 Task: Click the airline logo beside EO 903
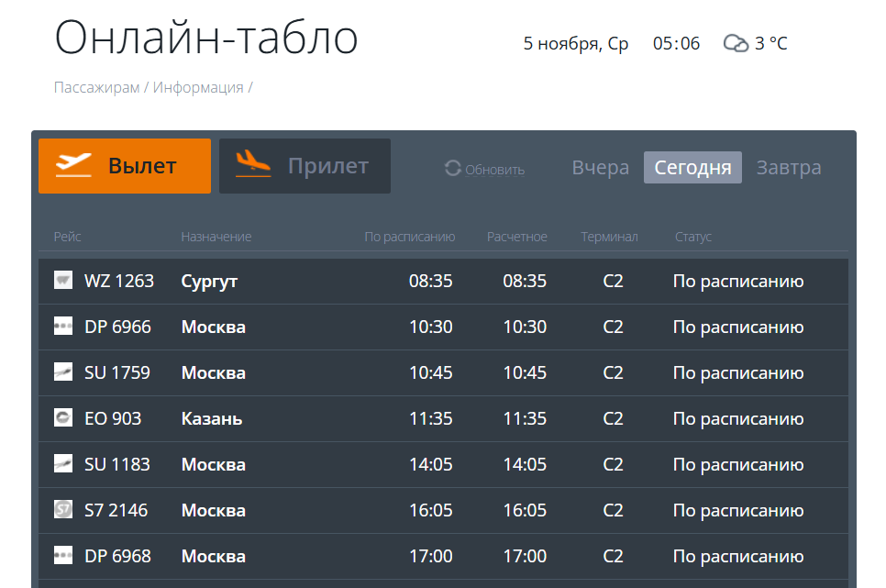[62, 417]
